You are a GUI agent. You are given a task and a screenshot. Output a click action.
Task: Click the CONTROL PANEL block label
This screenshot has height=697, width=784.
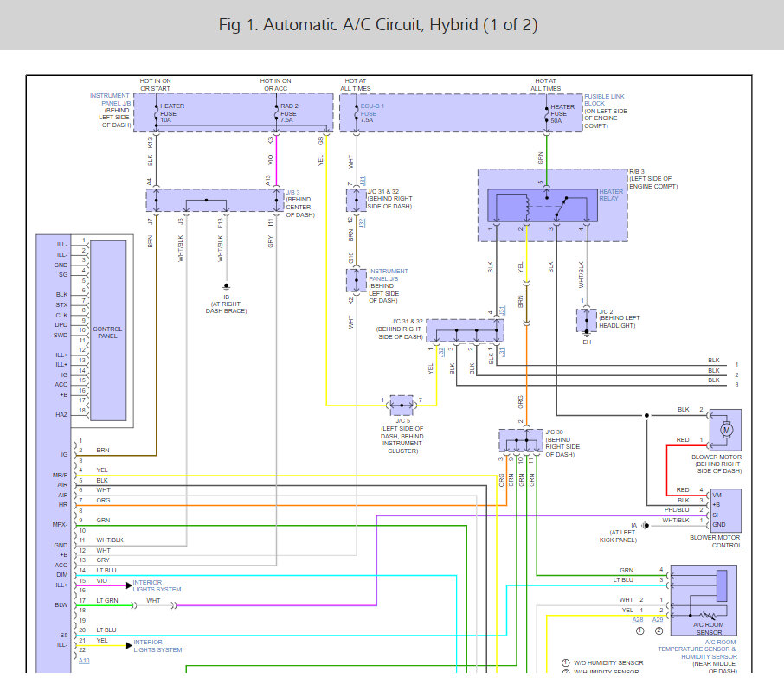pos(107,332)
